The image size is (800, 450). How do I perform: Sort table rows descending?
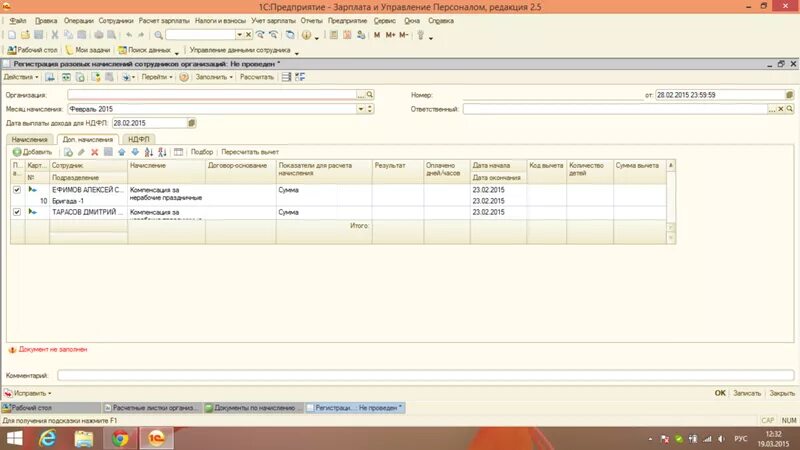click(162, 152)
